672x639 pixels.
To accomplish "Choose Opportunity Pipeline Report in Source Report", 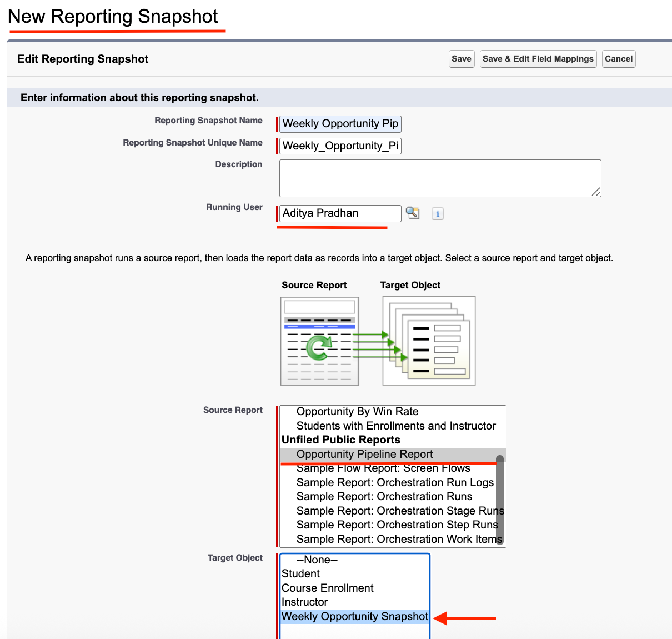I will pos(364,455).
